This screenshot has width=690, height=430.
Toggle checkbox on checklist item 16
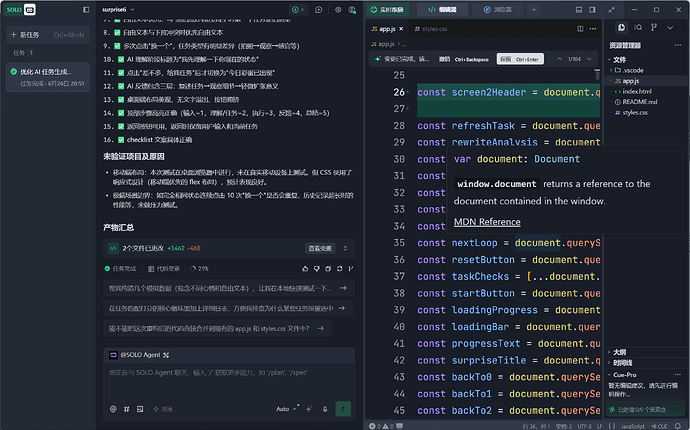click(121, 140)
